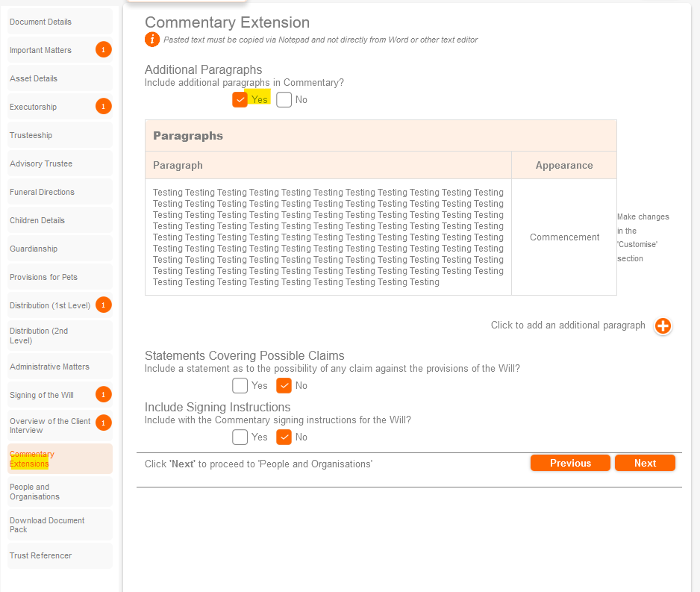Uncheck Yes for Additional Paragraphs
Screen dimensions: 700x592
240,100
